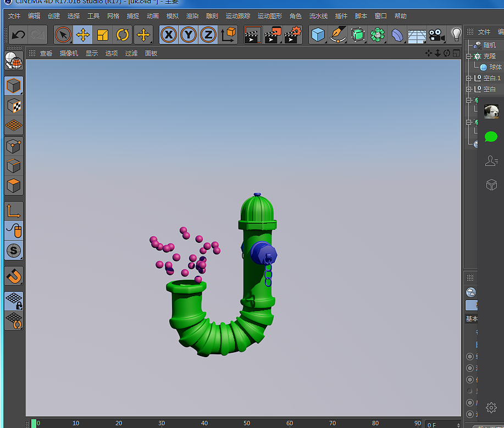504x428 pixels.
Task: Expand the 空白 tree node
Action: (x=469, y=89)
